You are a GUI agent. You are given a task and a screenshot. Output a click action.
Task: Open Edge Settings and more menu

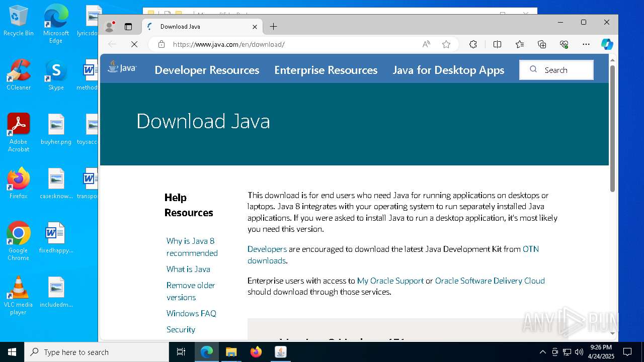click(x=586, y=44)
